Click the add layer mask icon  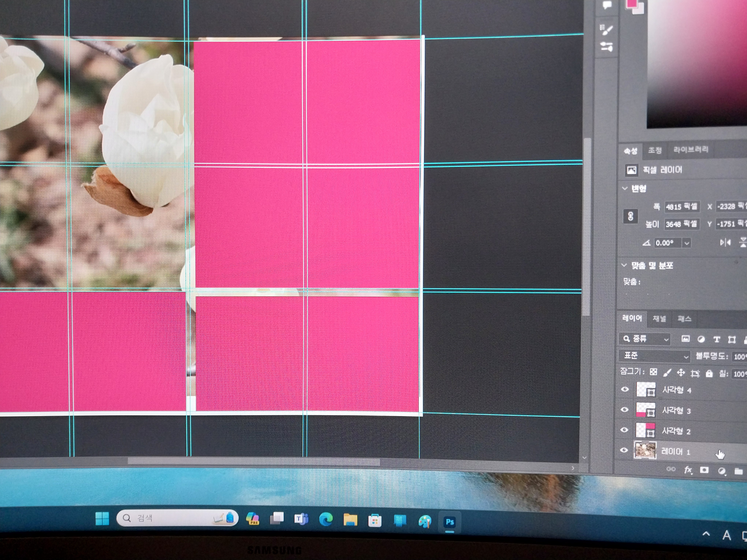tap(704, 470)
